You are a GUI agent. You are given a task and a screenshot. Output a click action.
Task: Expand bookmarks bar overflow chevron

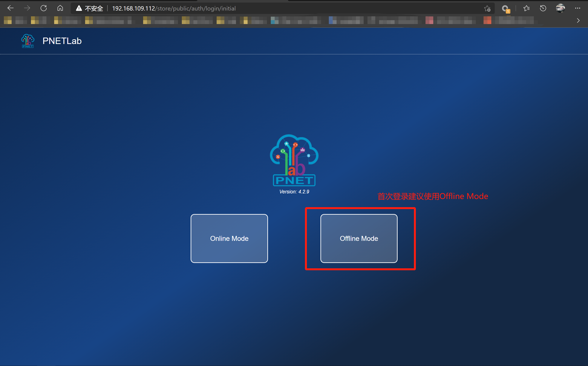578,21
